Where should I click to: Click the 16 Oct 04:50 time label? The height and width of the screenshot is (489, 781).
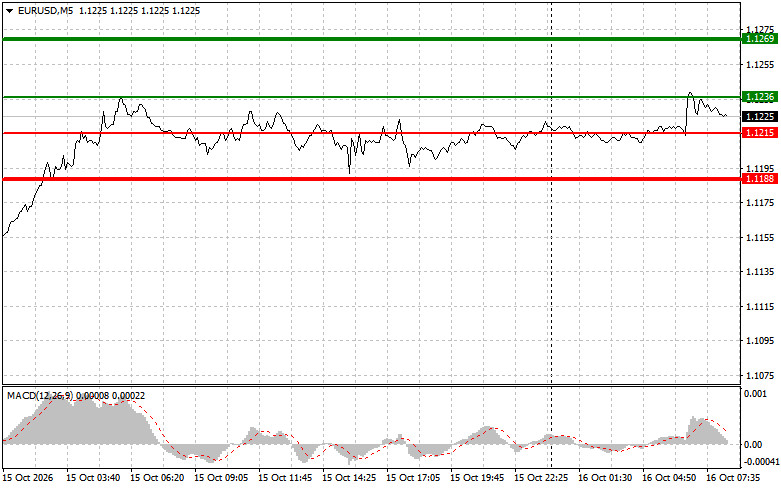(x=669, y=478)
